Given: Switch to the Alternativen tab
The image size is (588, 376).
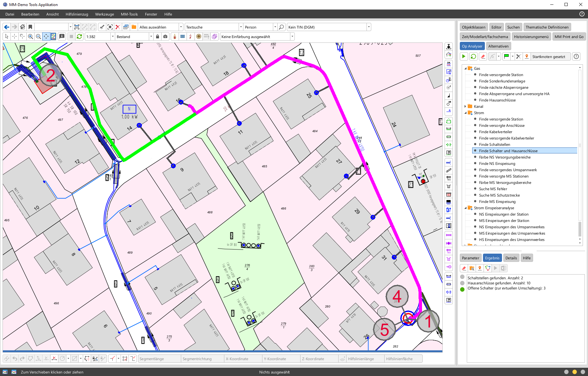Looking at the screenshot, I should [498, 46].
